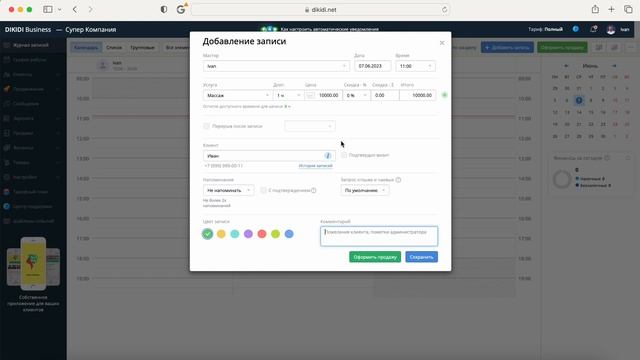The height and width of the screenshot is (360, 640).
Task: Click the Safari privacy shield icon
Action: (x=164, y=9)
